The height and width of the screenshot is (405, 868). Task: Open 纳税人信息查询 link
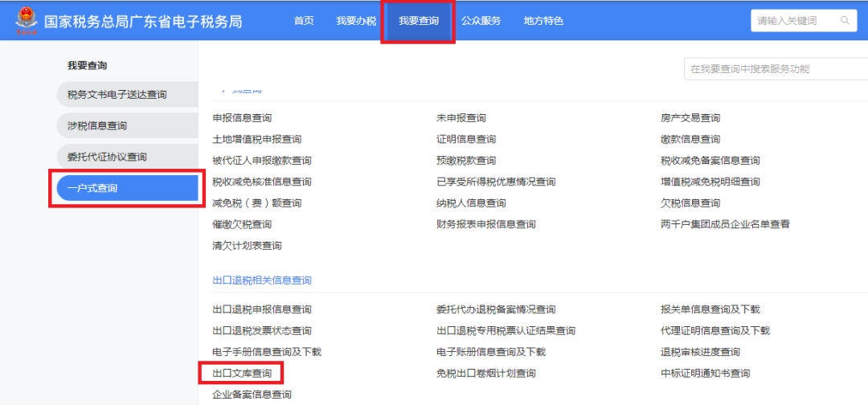click(471, 203)
